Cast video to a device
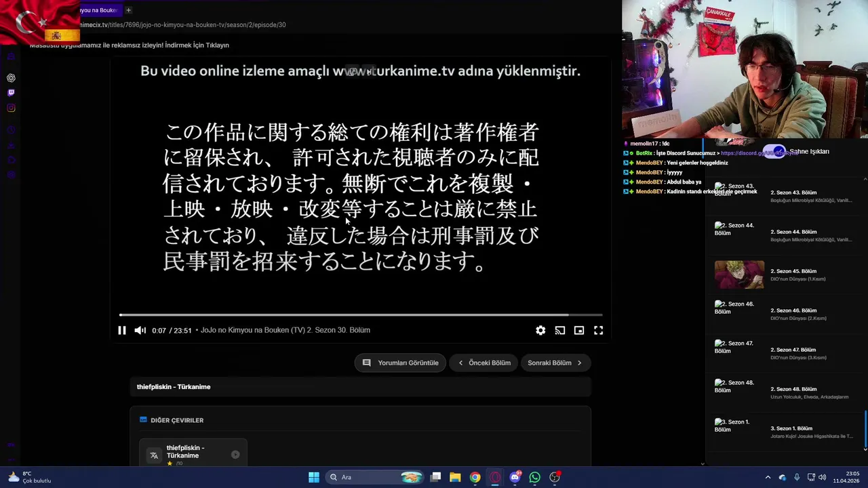Image resolution: width=868 pixels, height=488 pixels. click(559, 330)
